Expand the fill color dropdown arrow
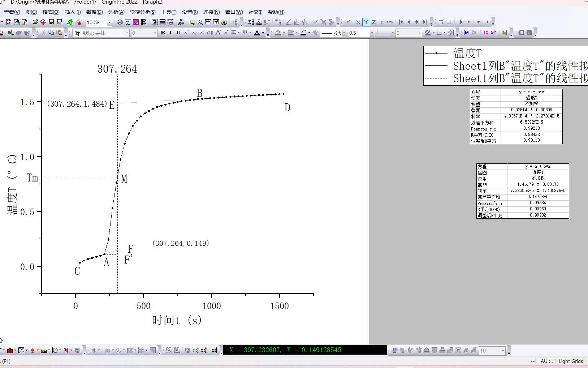Screen dimensions: 588x368 284,33
